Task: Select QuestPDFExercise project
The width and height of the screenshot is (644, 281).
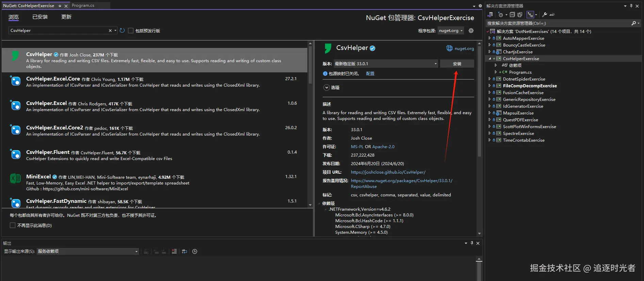Action: point(520,120)
